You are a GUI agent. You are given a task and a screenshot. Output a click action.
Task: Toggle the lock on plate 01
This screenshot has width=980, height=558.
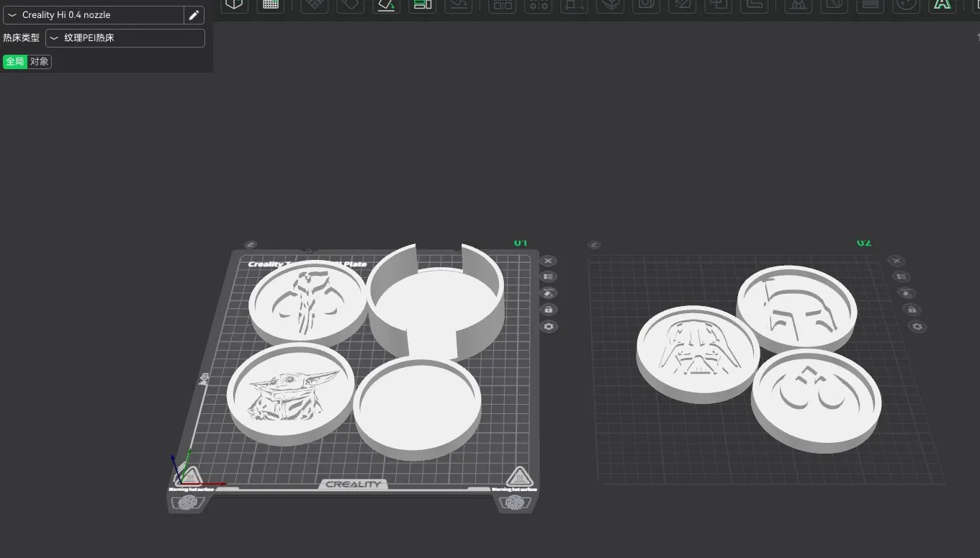tap(549, 310)
